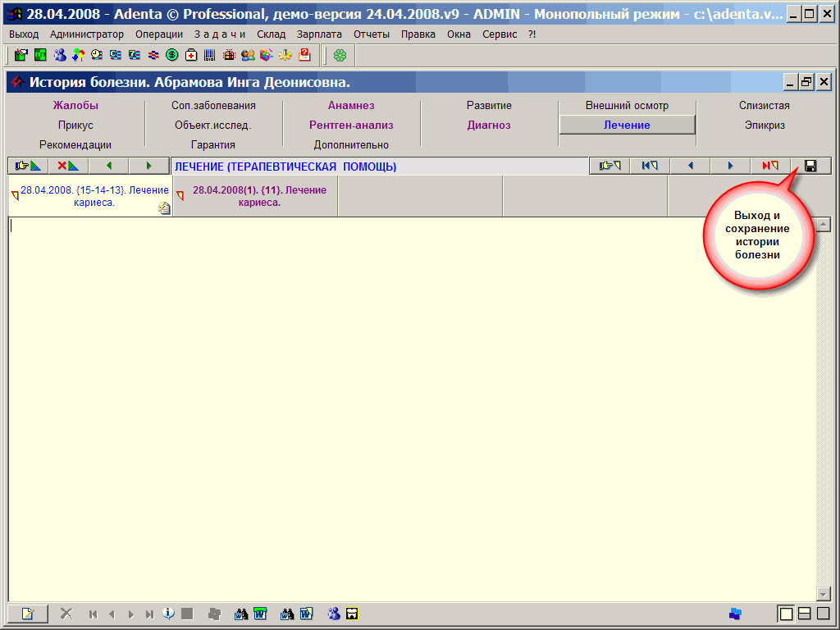Click the floppy disk save-and-exit icon
The image size is (840, 630).
coord(810,166)
